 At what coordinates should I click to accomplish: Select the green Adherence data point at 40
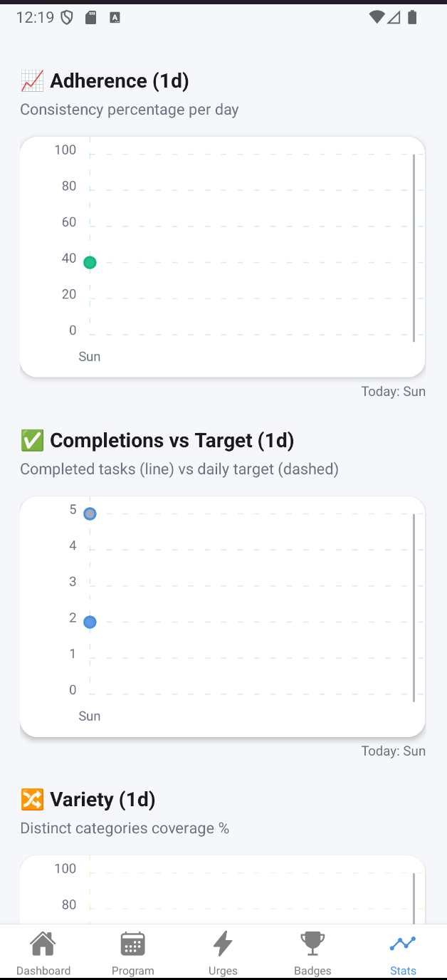click(x=90, y=263)
